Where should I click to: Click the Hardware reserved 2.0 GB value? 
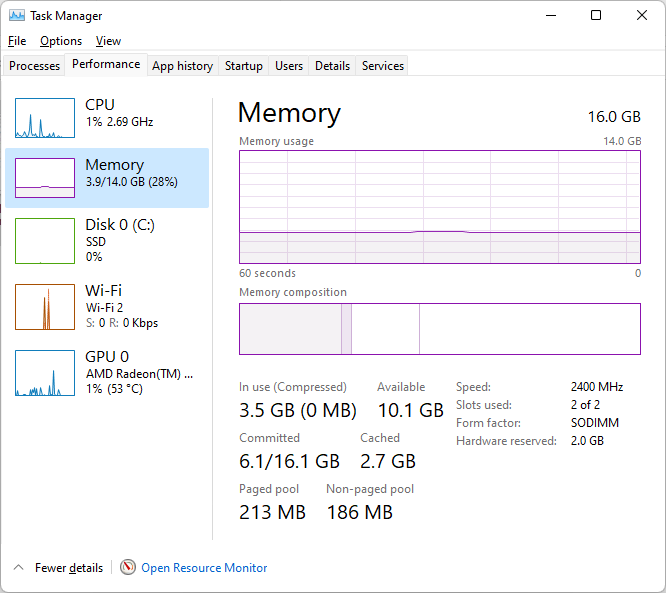[587, 441]
